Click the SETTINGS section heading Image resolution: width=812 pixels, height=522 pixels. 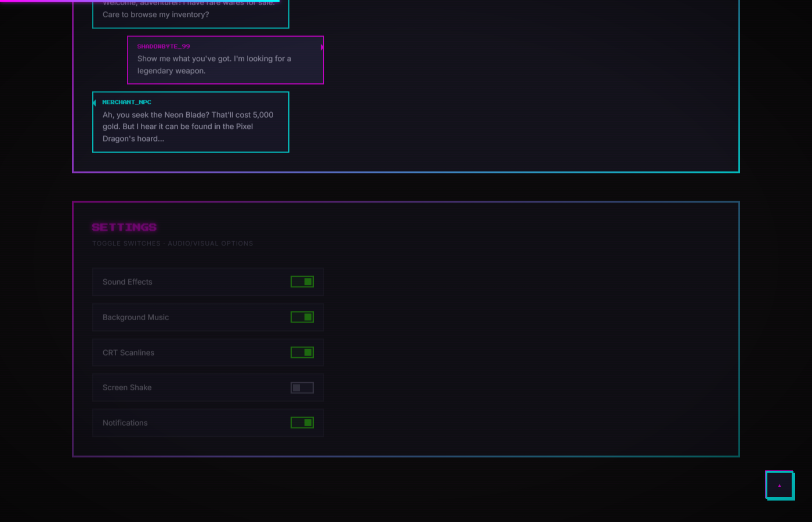(124, 227)
